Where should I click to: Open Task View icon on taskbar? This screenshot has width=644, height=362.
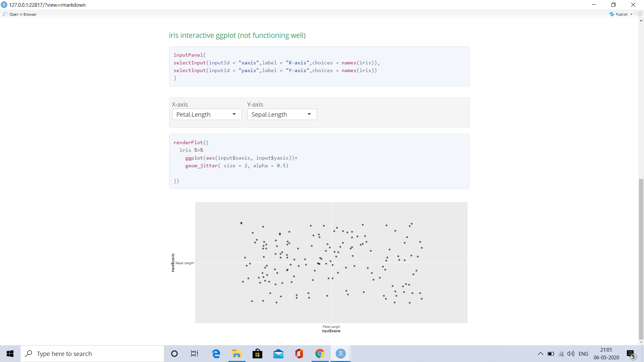pos(195,354)
